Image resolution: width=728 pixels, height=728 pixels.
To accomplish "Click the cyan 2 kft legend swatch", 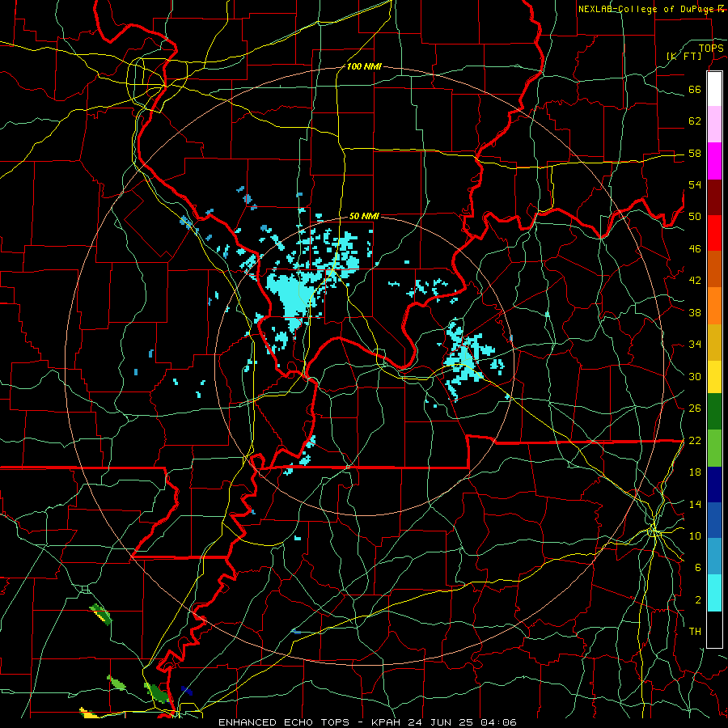I will point(714,593).
